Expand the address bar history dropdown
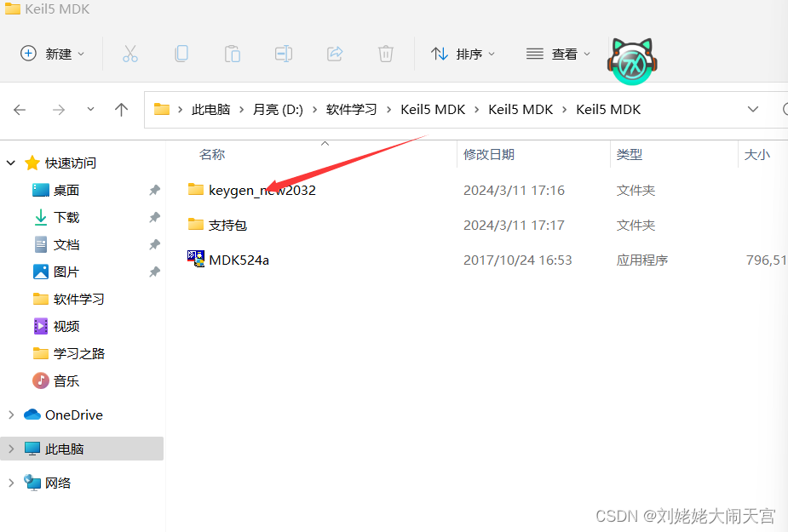This screenshot has width=788, height=532. [x=753, y=109]
